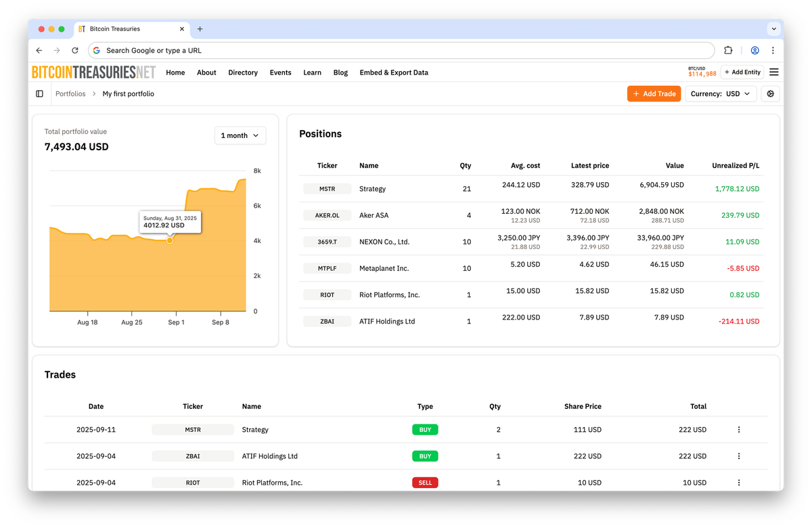
Task: Open the hamburger menu in the top right
Action: 773,72
